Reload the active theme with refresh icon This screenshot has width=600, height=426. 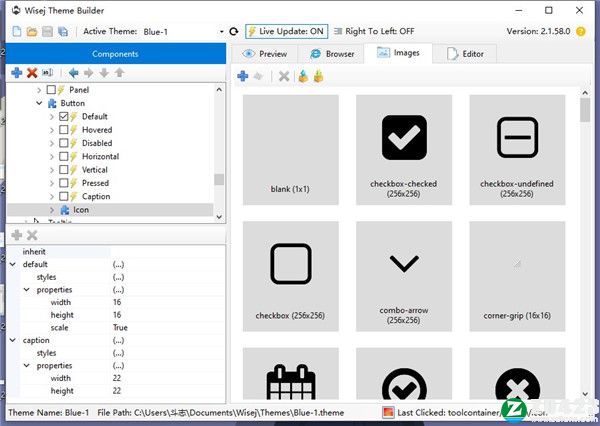pyautogui.click(x=234, y=31)
